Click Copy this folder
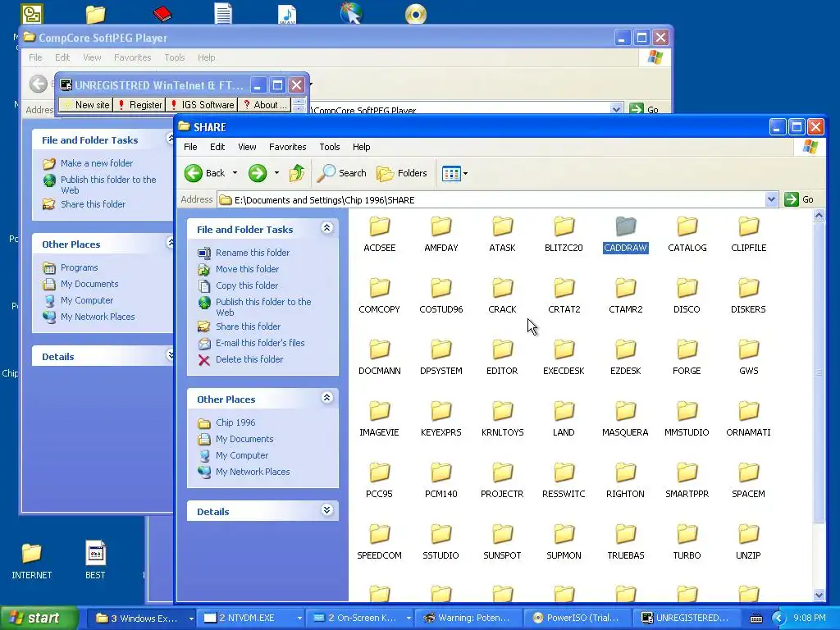840x630 pixels. [246, 285]
